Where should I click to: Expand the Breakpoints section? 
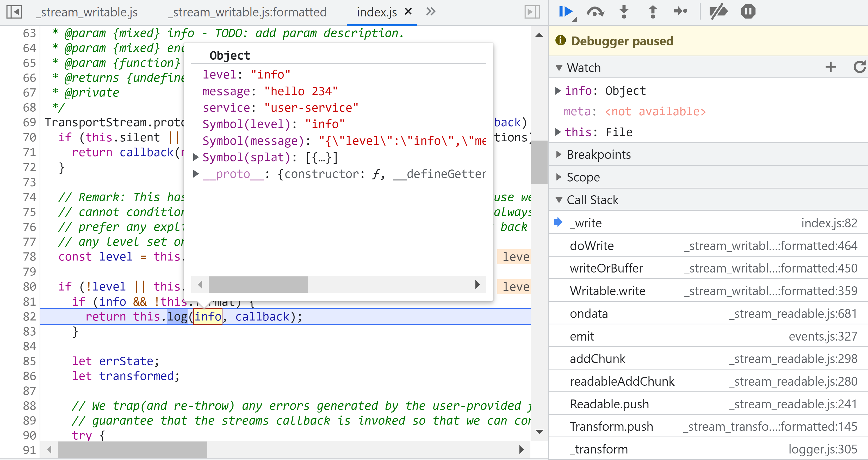pyautogui.click(x=598, y=154)
